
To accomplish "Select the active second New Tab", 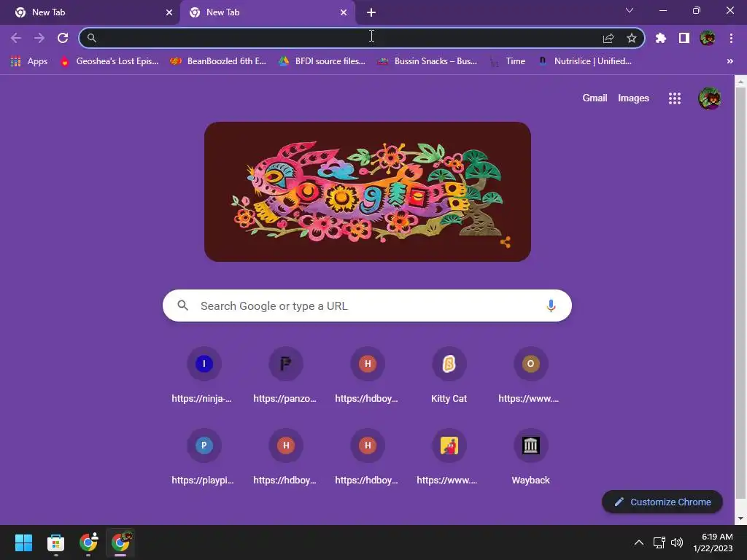I will pyautogui.click(x=268, y=12).
